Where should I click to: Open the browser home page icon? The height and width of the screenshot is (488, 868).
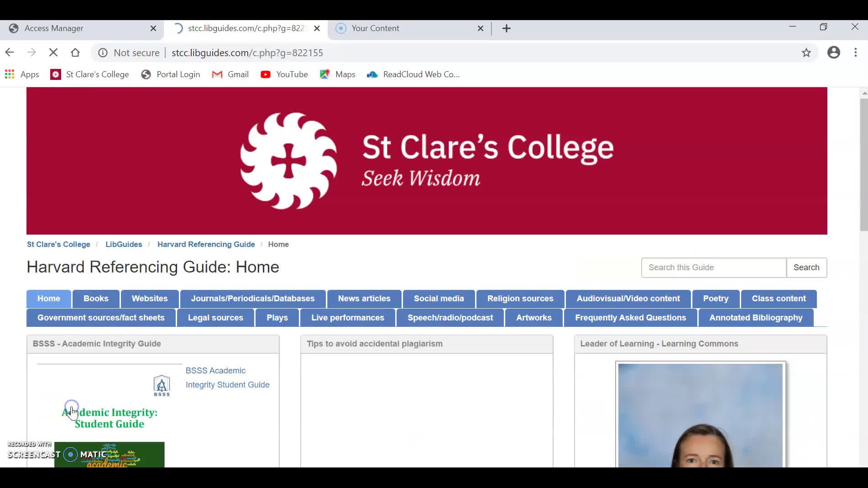[x=75, y=52]
